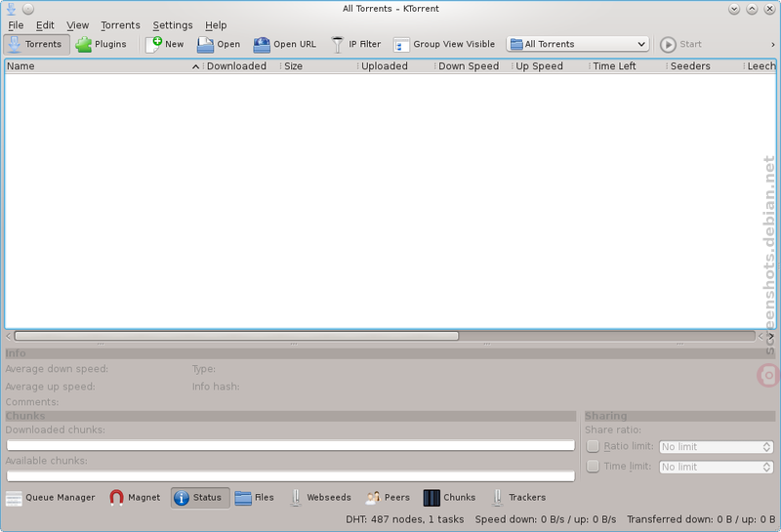The height and width of the screenshot is (532, 781).
Task: Click the Time limit spin box
Action: [716, 467]
